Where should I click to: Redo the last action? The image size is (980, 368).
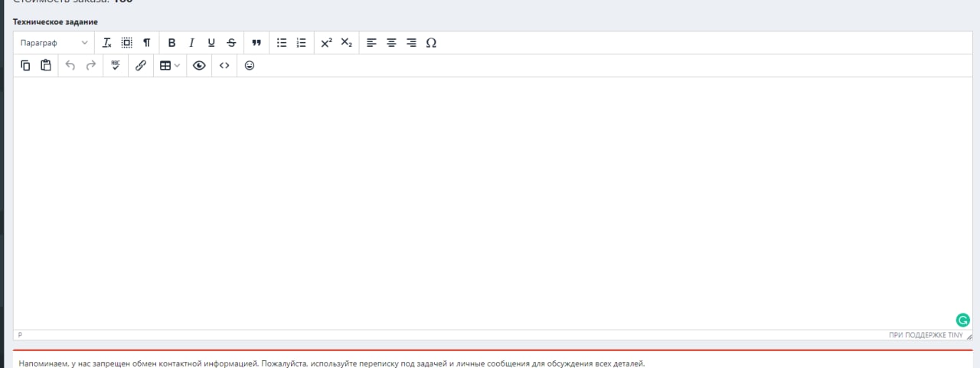[x=90, y=66]
